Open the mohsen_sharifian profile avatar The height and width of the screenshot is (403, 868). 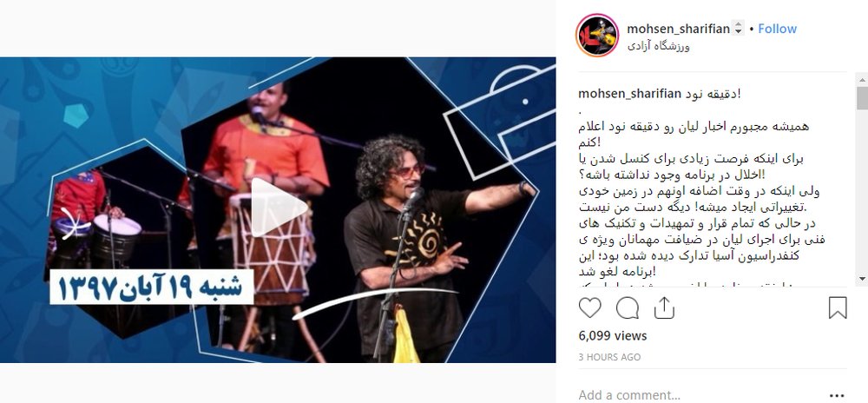[x=597, y=36]
